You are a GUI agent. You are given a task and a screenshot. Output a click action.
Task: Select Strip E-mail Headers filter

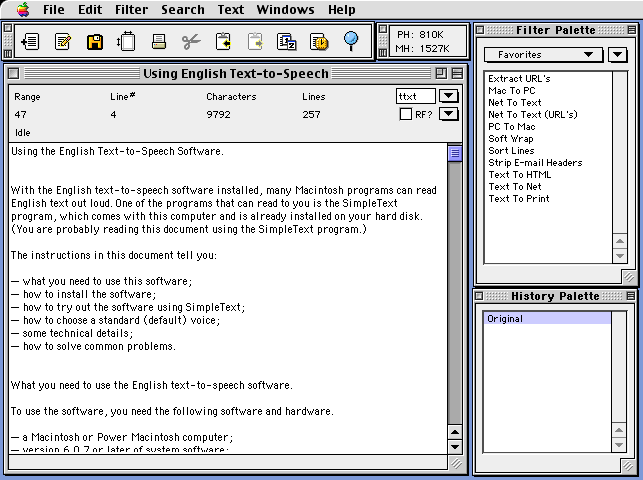[548, 163]
